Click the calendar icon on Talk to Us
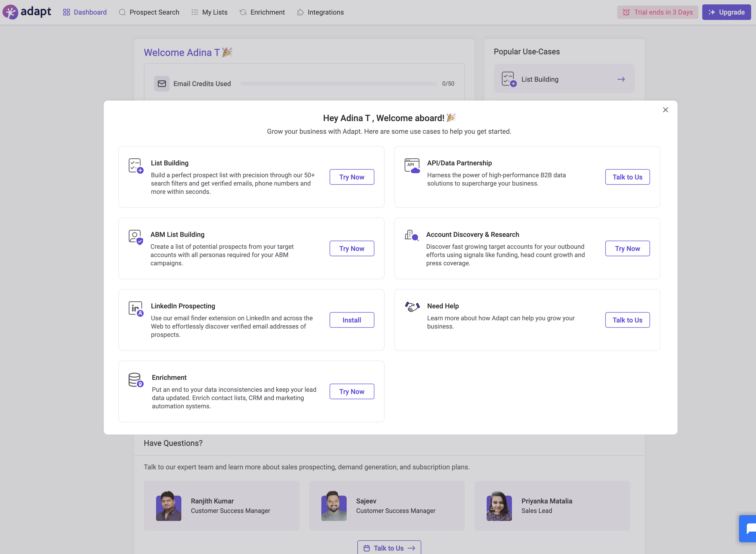Viewport: 756px width, 554px height. point(367,548)
